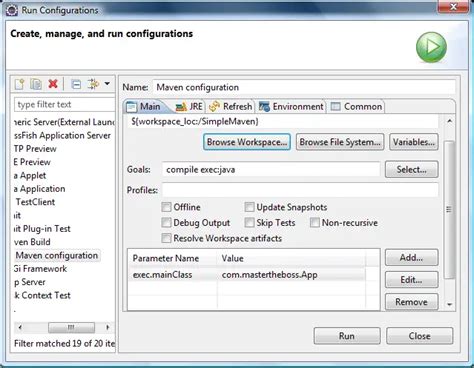The image size is (474, 368).
Task: Toggle Debug Output checkbox
Action: point(166,222)
